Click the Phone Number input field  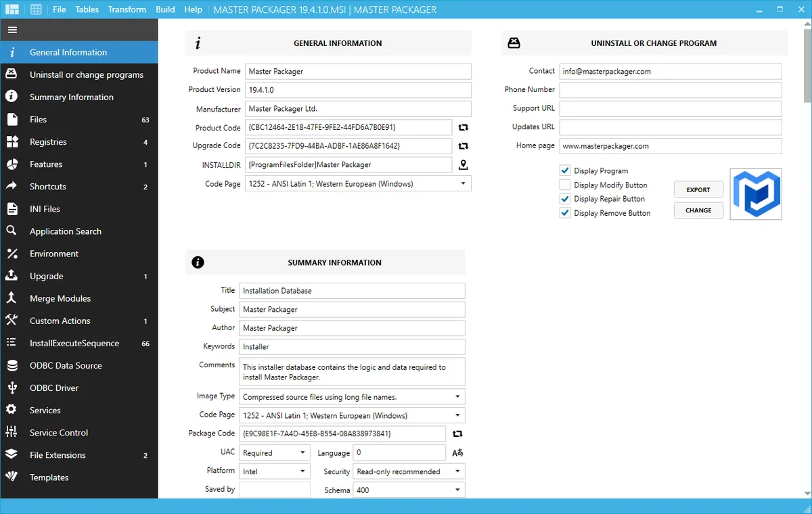click(x=671, y=90)
